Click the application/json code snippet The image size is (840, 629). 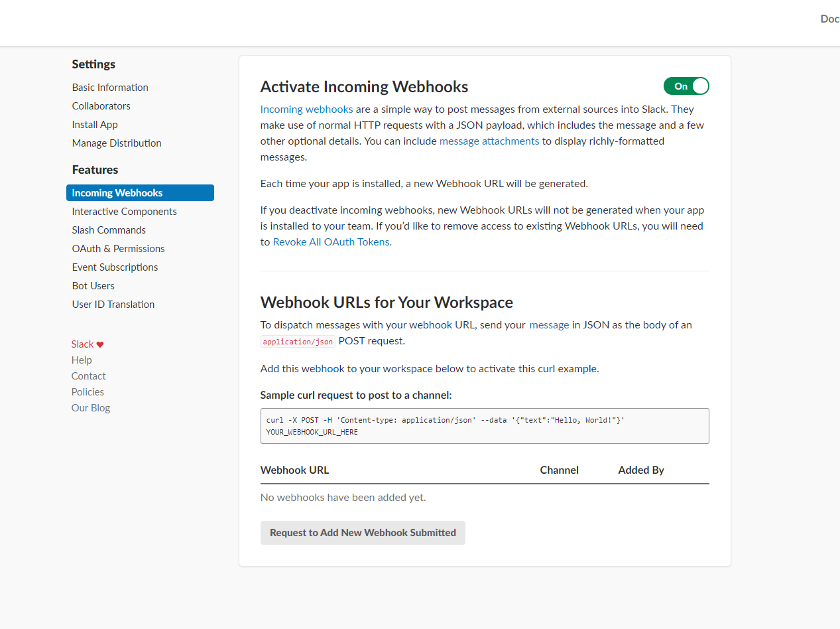point(298,342)
